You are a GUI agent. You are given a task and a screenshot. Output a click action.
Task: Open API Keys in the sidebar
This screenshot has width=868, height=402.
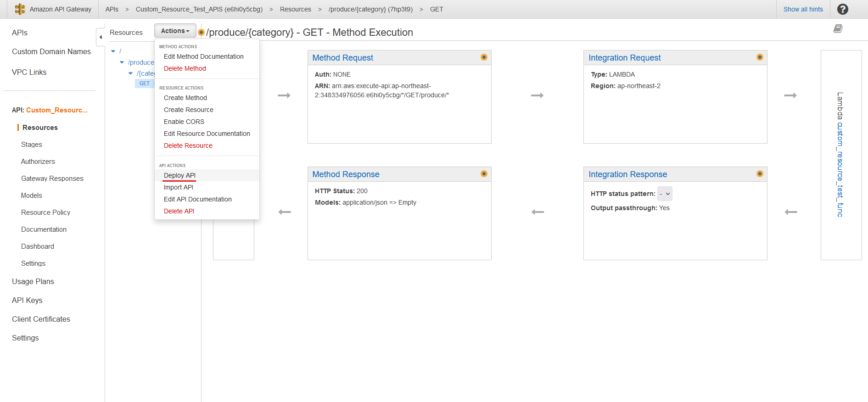click(x=27, y=300)
